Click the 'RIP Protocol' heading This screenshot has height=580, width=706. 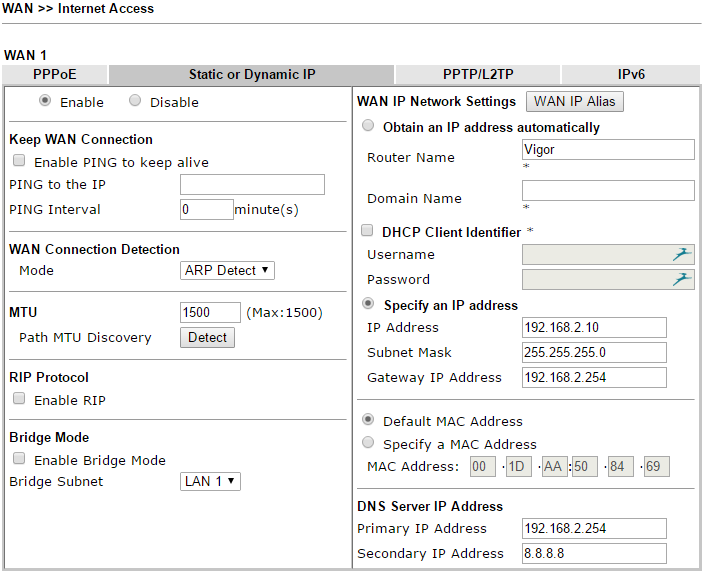49,377
